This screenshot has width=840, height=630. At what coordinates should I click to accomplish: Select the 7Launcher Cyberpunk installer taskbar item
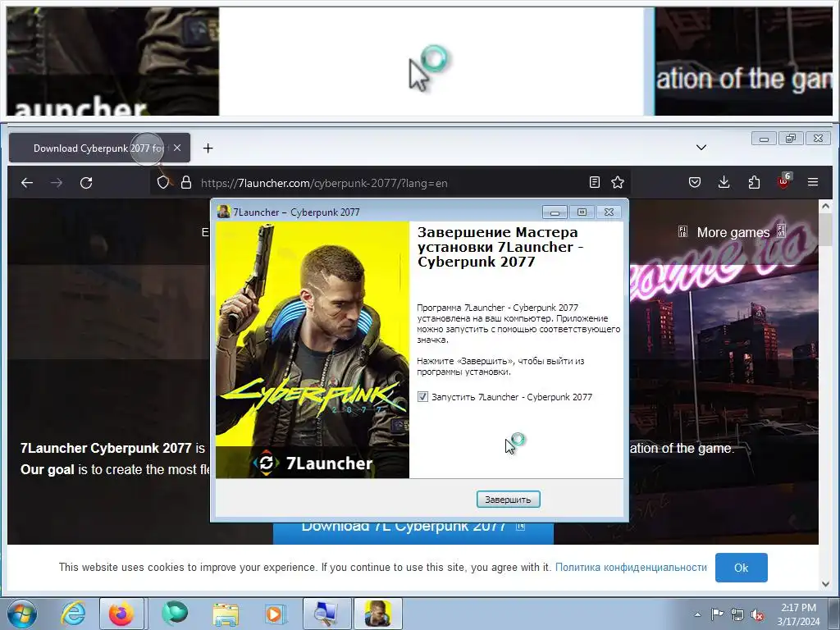pos(377,614)
